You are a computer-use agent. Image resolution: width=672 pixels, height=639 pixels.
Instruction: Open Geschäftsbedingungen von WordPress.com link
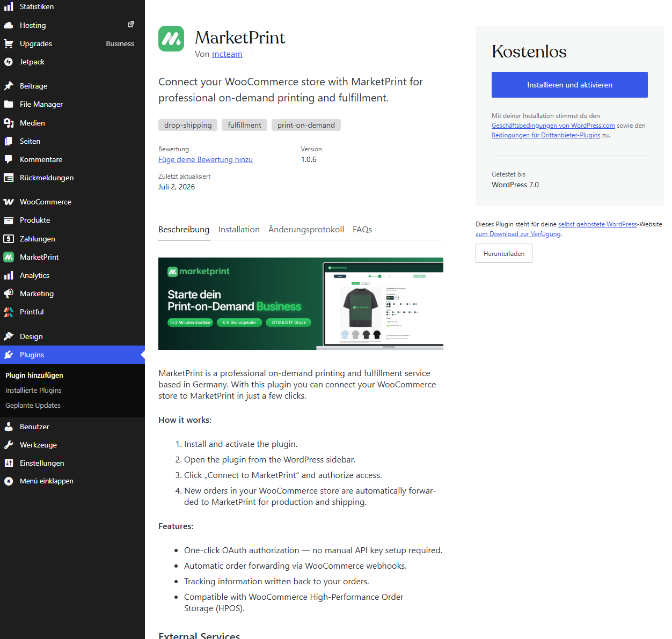click(553, 126)
